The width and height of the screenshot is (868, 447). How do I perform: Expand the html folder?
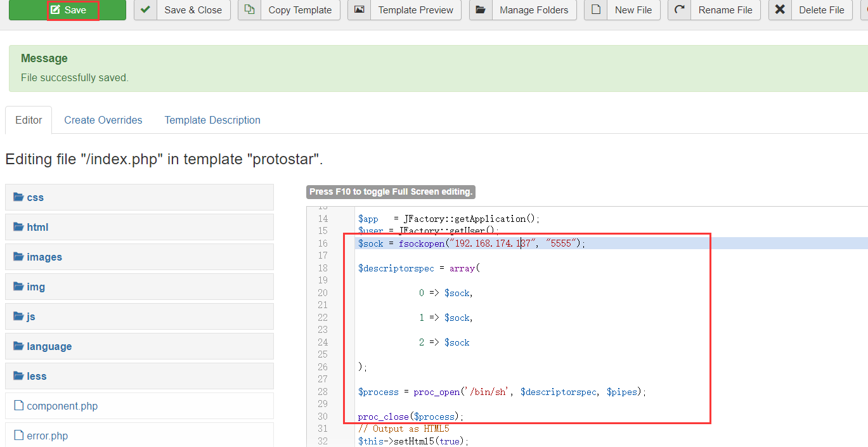click(x=139, y=227)
